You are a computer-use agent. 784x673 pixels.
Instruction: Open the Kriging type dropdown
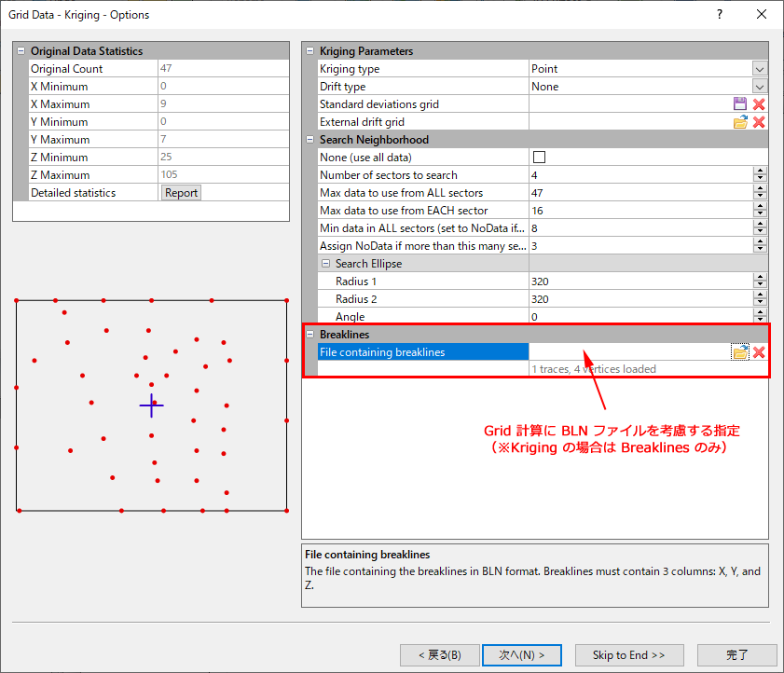pyautogui.click(x=760, y=69)
